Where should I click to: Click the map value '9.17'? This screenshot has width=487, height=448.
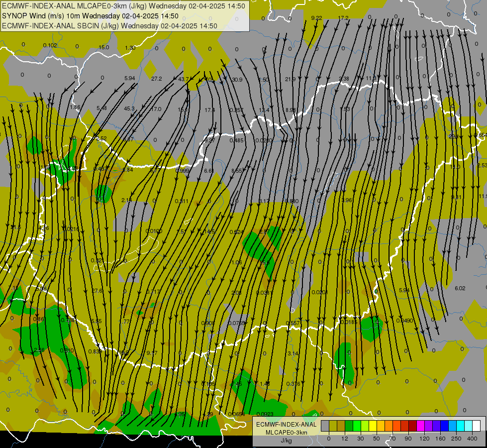tap(152, 353)
